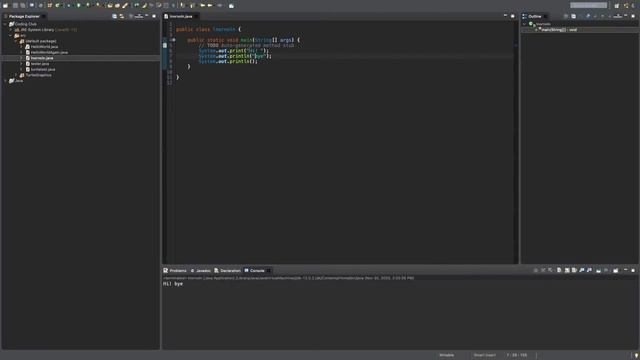The width and height of the screenshot is (640, 360).
Task: Click the Save All toolbar icon
Action: [x=22, y=5]
